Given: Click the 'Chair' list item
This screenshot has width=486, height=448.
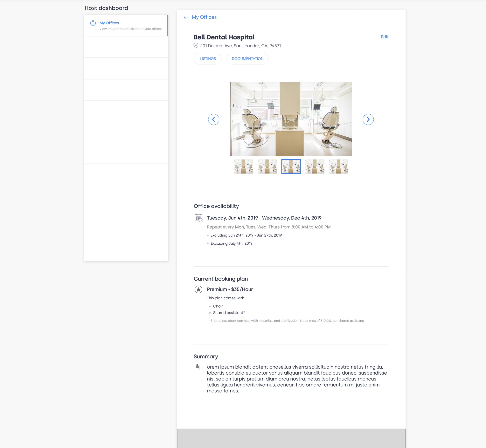Looking at the screenshot, I should click(218, 306).
